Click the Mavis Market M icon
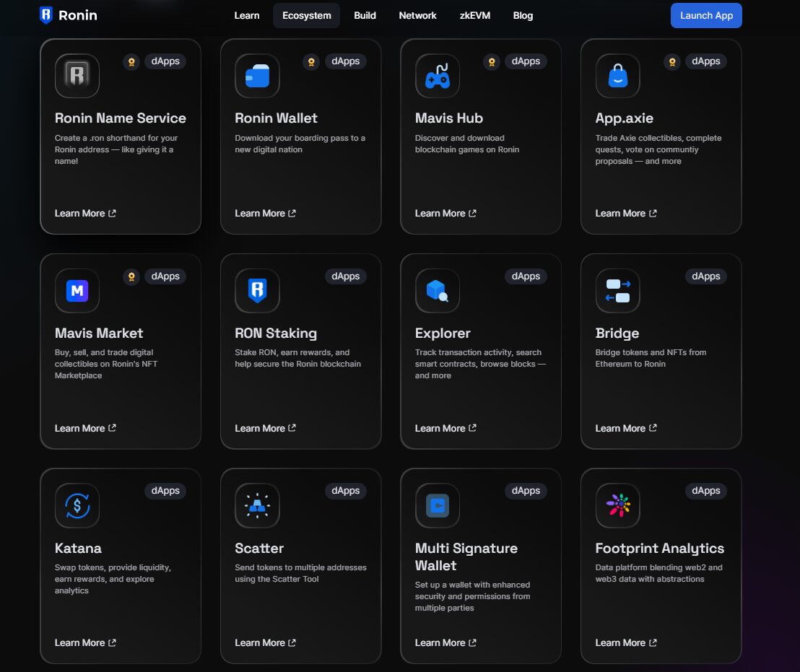This screenshot has height=672, width=800. tap(77, 291)
